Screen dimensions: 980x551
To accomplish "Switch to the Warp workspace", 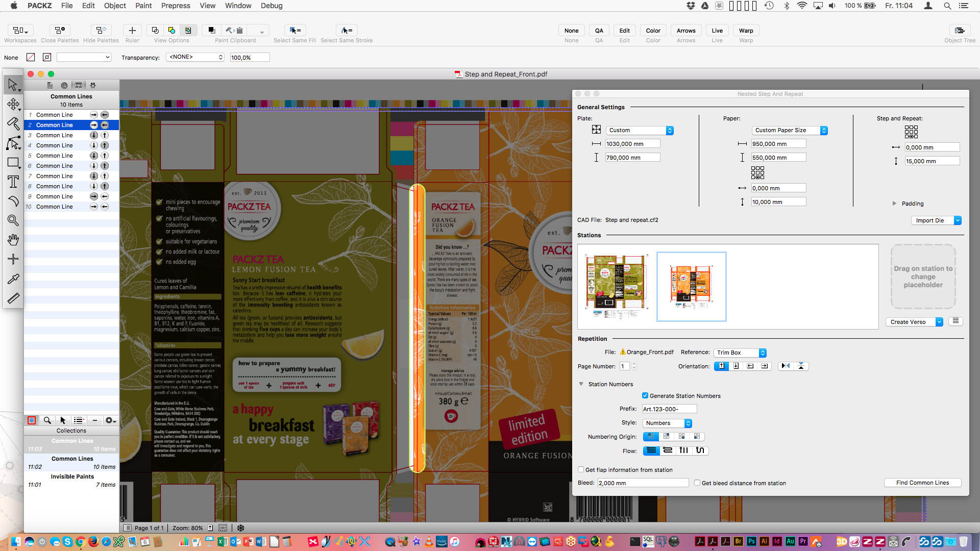I will [746, 31].
